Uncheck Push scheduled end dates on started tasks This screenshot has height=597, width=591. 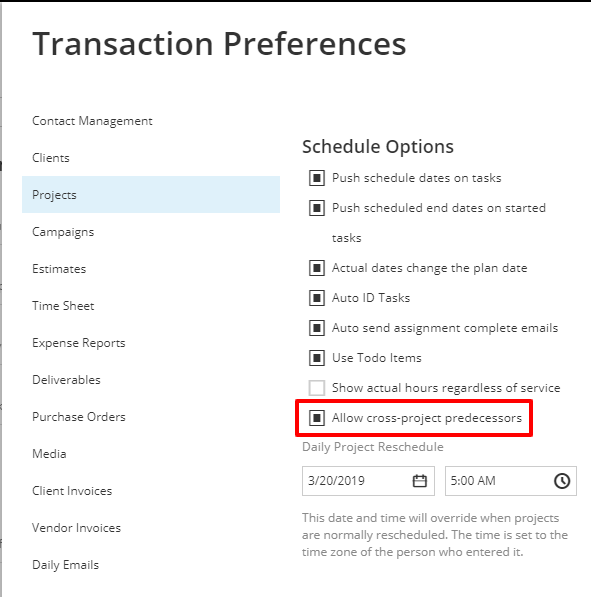tap(317, 208)
